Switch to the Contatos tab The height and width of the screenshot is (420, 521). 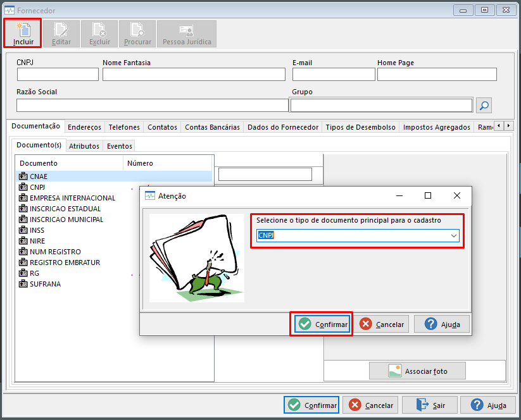click(x=162, y=127)
